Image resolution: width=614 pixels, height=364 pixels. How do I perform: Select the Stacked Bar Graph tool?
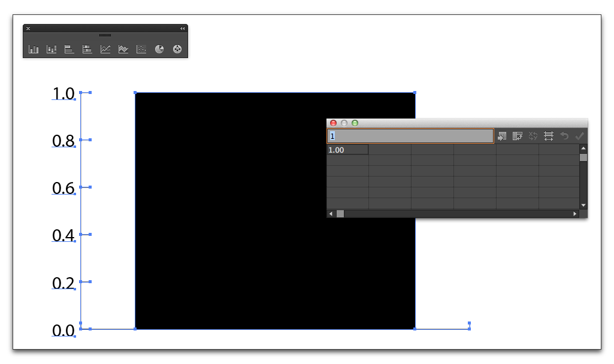[87, 49]
